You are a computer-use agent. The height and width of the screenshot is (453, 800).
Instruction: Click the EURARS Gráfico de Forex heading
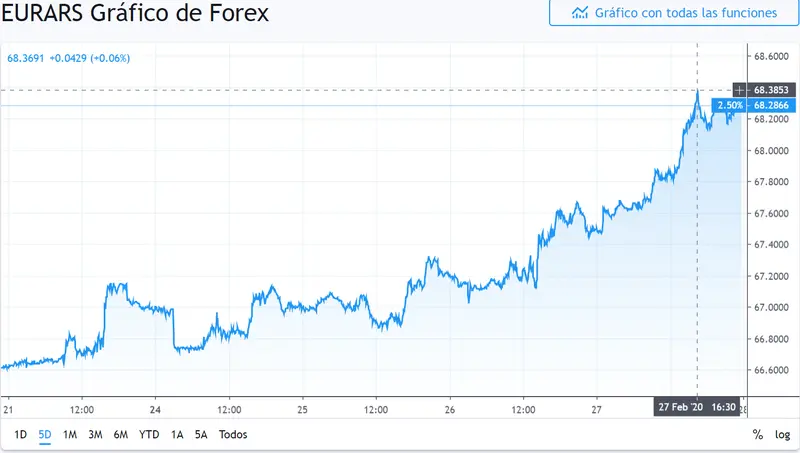tap(135, 13)
